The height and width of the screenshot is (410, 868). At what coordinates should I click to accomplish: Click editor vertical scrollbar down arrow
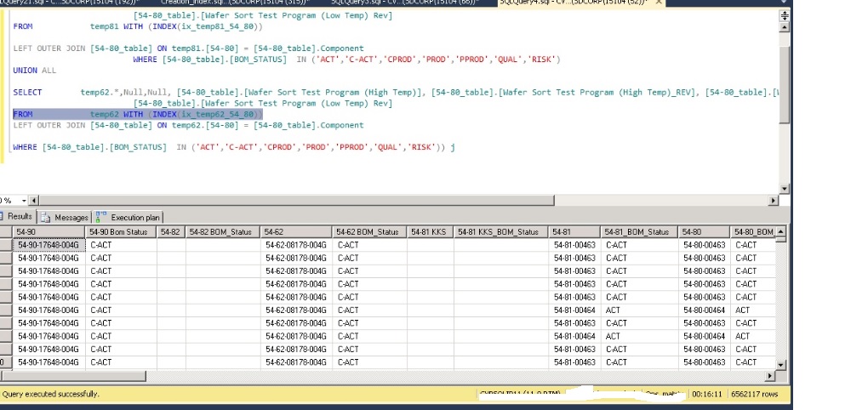(x=785, y=189)
